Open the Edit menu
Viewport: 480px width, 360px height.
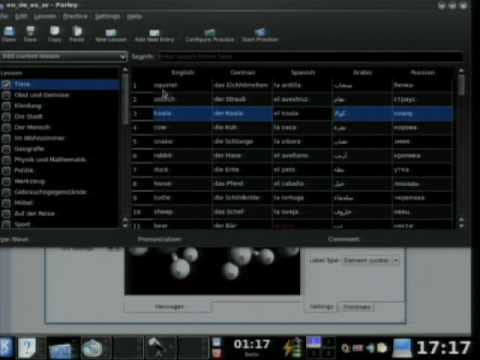click(x=21, y=16)
